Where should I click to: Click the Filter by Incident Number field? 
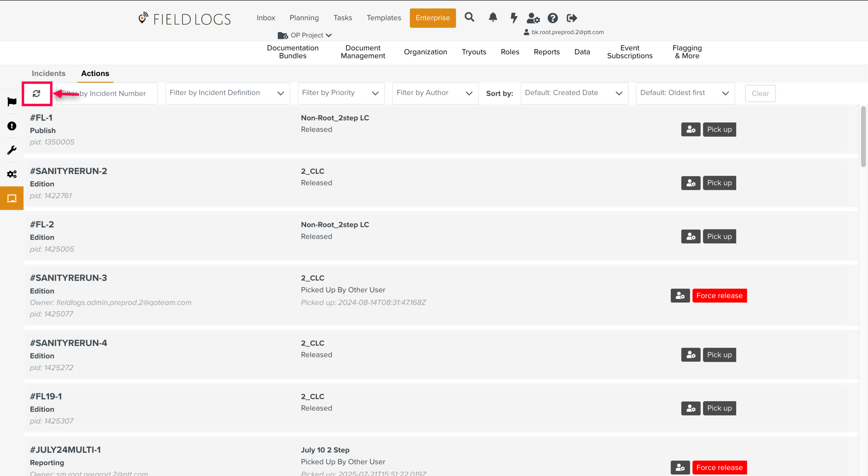tap(115, 93)
